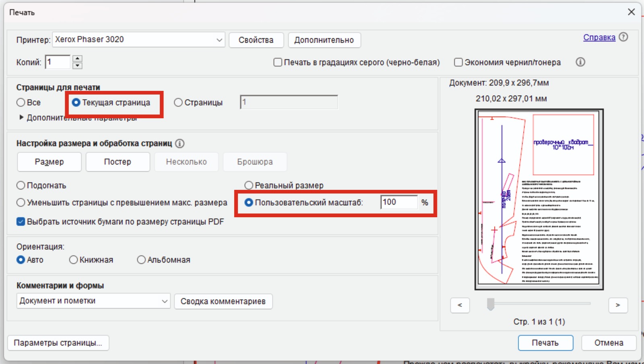
Task: Click Сводка комментариев button
Action: 223,301
